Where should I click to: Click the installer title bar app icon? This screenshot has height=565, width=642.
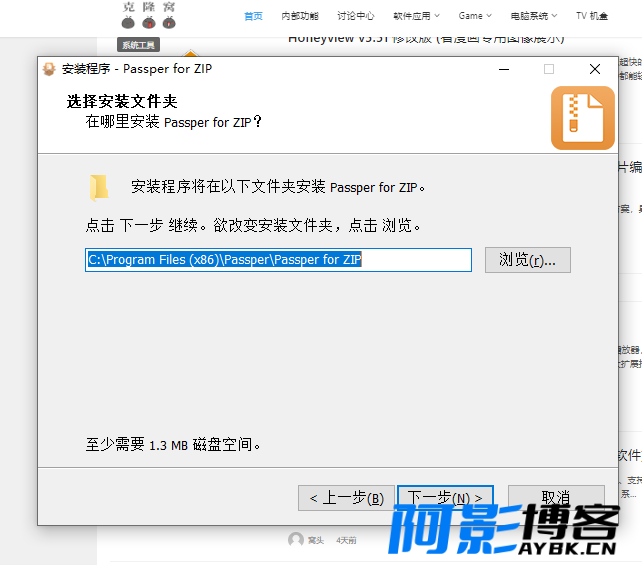pyautogui.click(x=49, y=69)
